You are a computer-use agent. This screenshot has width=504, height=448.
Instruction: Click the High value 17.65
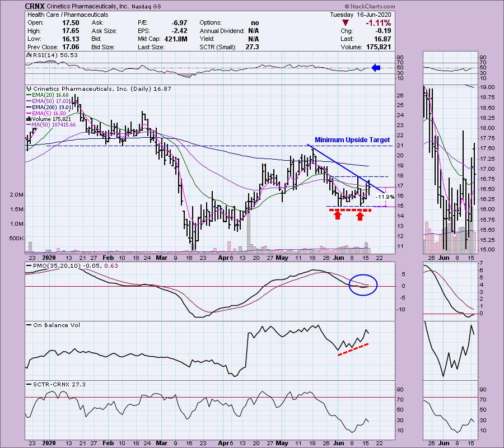(x=71, y=31)
